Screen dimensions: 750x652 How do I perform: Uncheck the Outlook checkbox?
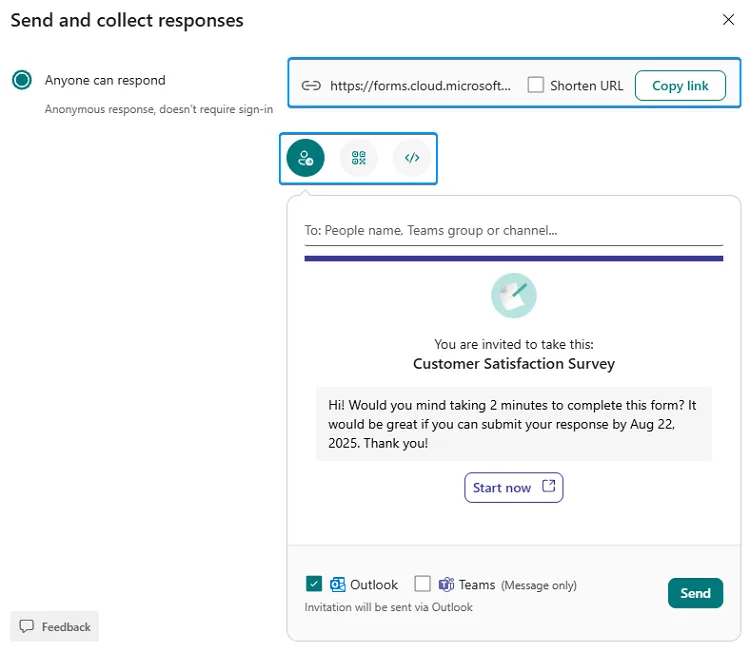pyautogui.click(x=314, y=584)
